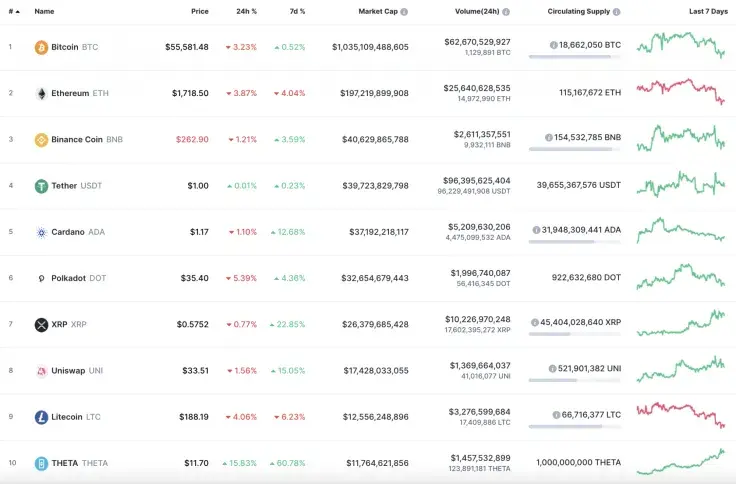Click the Bitcoin coin logo icon

[x=41, y=47]
